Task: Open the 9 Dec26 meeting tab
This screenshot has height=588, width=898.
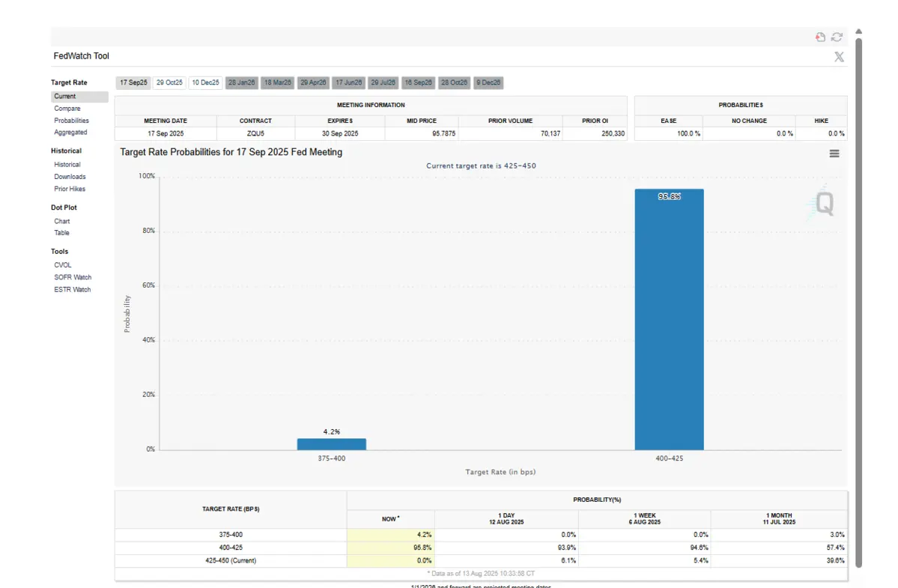Action: coord(488,82)
